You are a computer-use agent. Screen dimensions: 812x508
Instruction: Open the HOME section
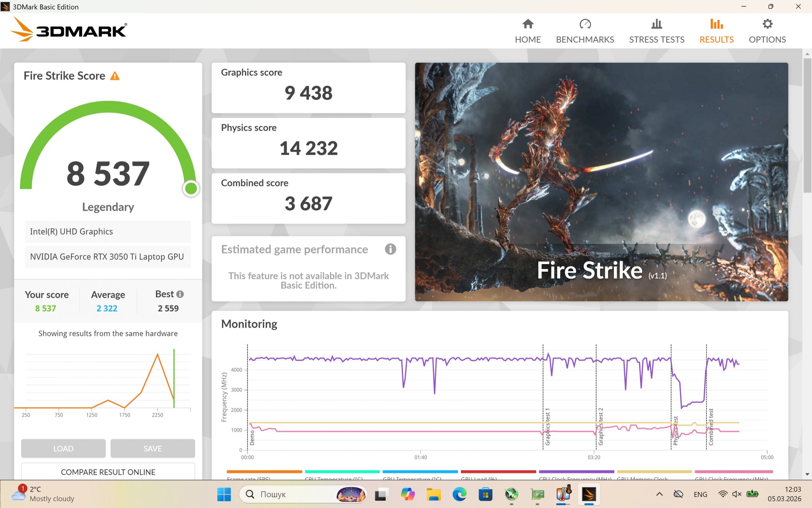tap(527, 31)
